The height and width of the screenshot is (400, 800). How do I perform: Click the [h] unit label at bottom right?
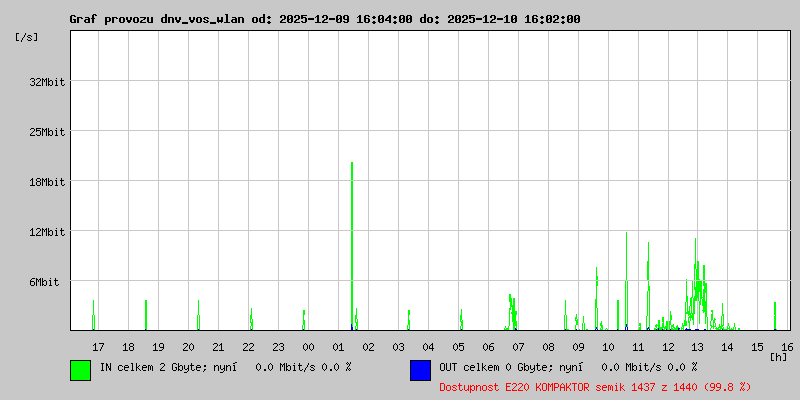click(x=778, y=357)
